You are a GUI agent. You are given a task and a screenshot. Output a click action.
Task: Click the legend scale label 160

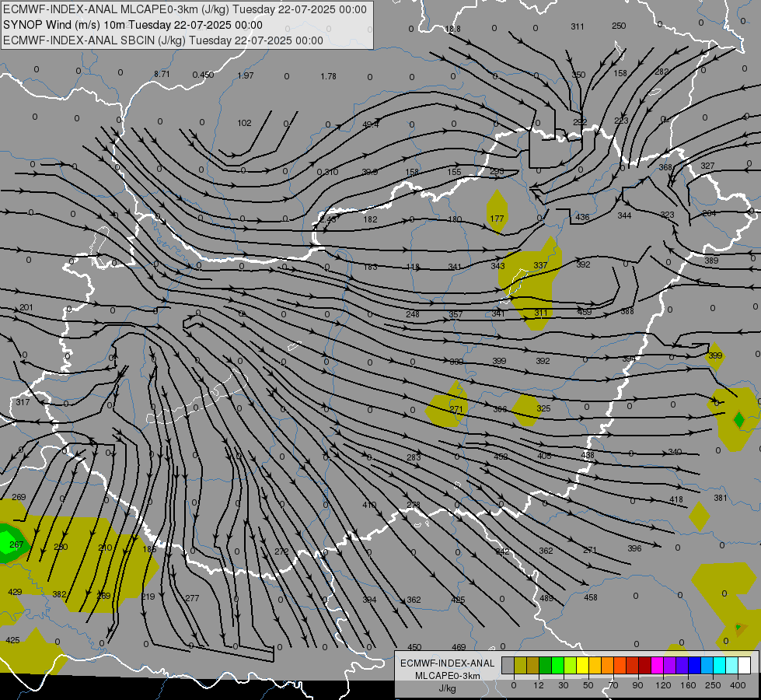point(688,685)
